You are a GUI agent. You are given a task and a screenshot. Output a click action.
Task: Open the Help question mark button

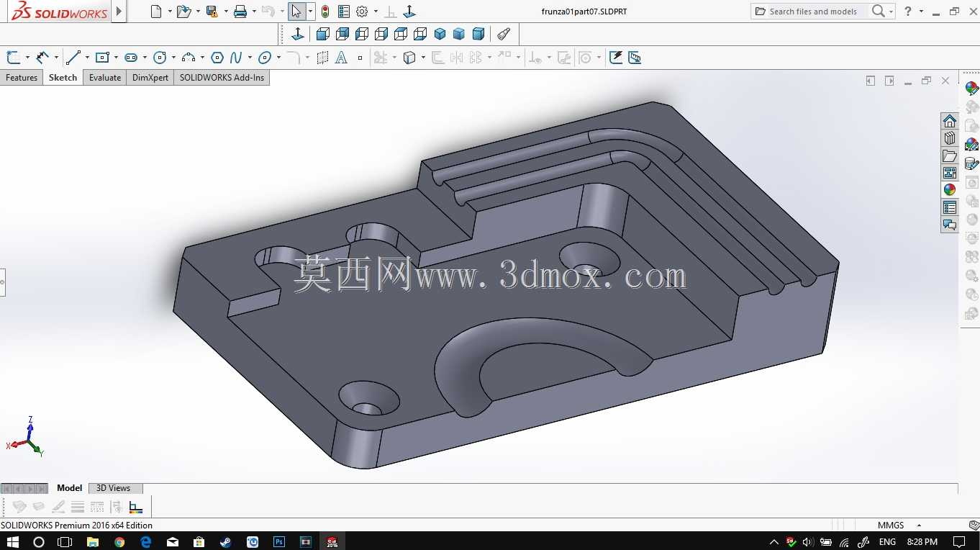click(x=908, y=12)
